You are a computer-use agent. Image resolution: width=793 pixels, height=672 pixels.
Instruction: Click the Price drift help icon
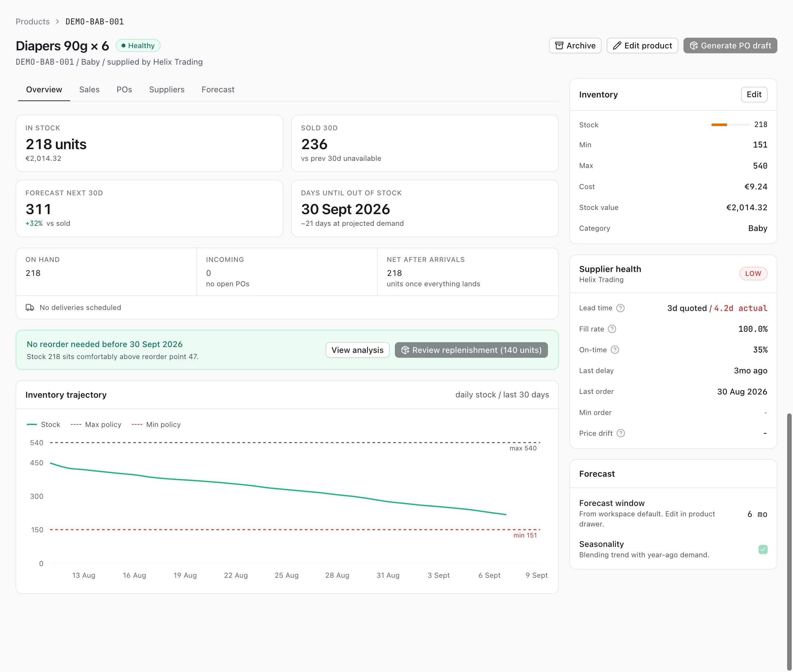tap(621, 433)
